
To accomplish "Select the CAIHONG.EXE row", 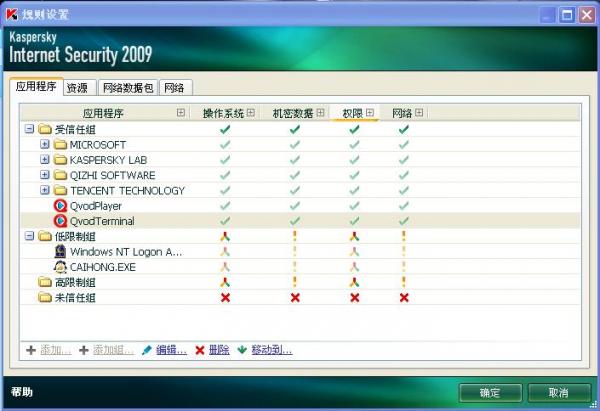I will [x=300, y=267].
